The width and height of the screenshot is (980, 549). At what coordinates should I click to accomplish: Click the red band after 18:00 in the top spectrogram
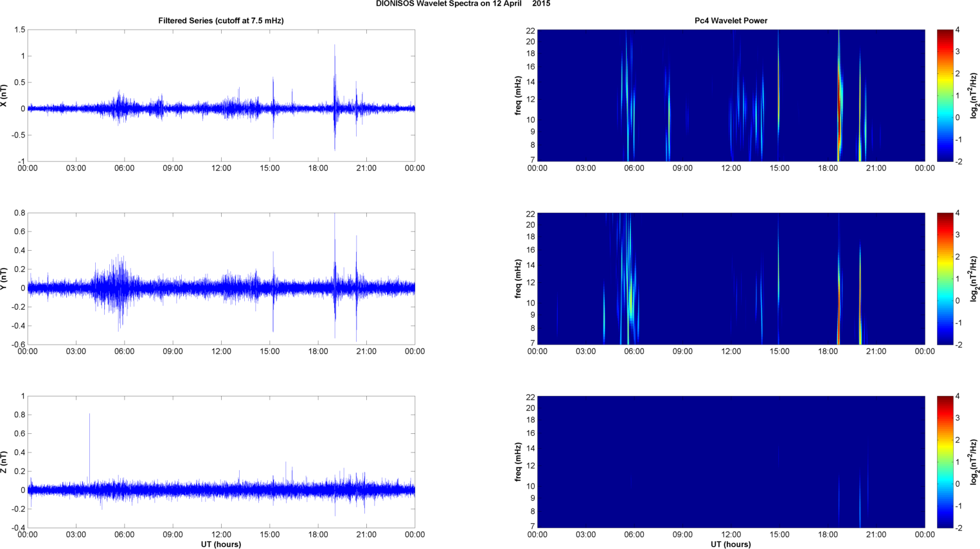(x=839, y=96)
